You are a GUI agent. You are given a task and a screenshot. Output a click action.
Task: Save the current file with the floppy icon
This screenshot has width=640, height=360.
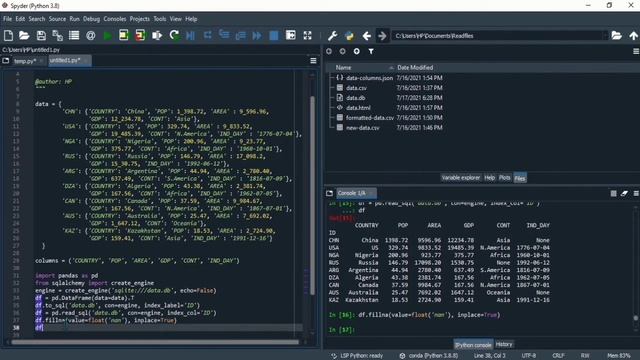click(x=41, y=36)
